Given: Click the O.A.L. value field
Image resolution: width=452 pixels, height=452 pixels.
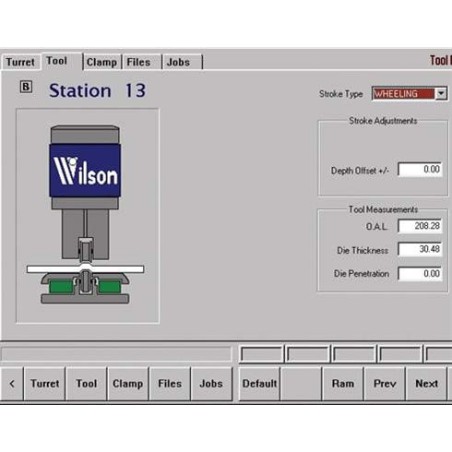Looking at the screenshot, I should [420, 226].
